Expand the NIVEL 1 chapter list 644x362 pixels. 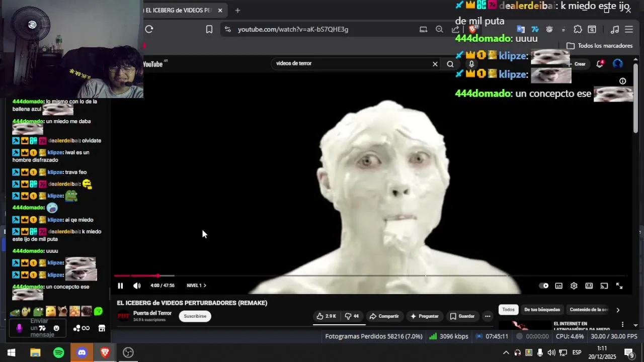197,286
